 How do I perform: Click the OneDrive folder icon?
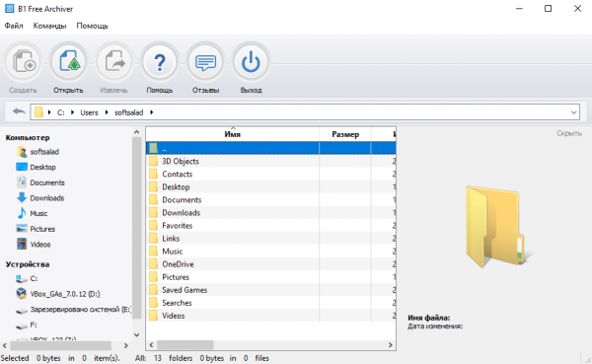[153, 264]
